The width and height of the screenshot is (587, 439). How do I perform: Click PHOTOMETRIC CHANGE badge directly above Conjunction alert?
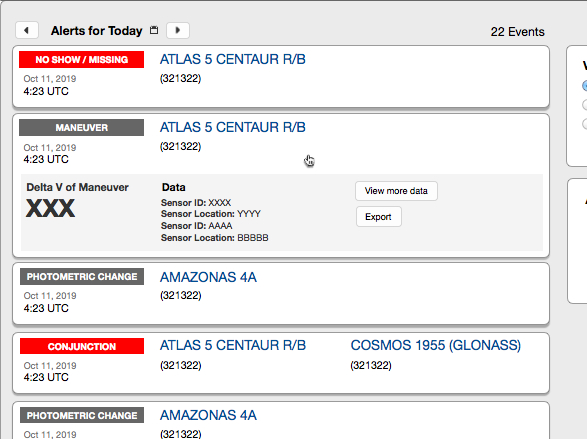pyautogui.click(x=82, y=277)
